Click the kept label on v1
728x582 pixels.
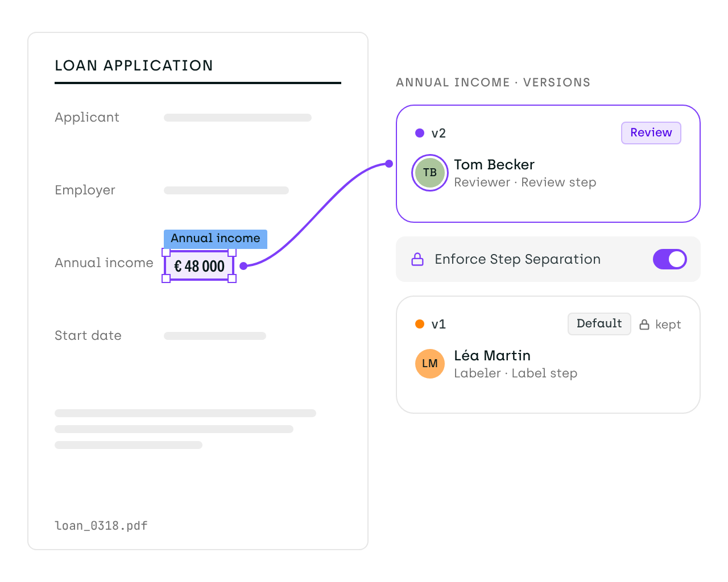click(668, 325)
